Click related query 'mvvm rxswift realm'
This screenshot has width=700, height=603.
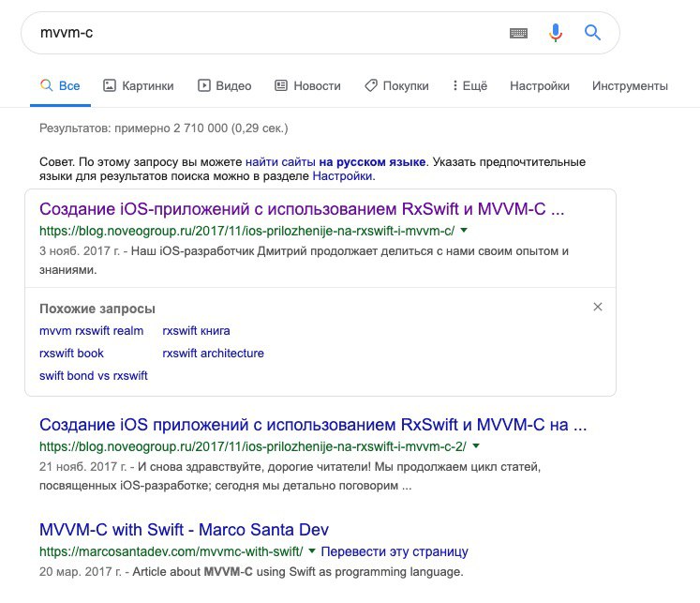(x=92, y=331)
